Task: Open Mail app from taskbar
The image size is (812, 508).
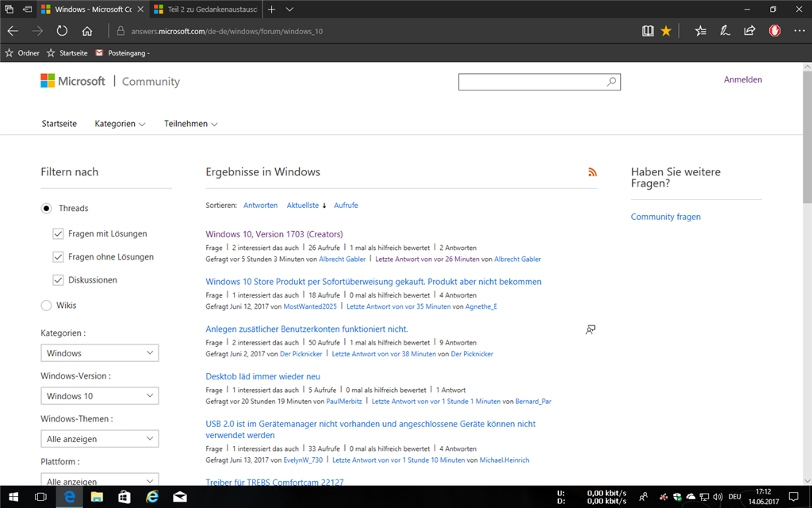Action: click(x=180, y=497)
